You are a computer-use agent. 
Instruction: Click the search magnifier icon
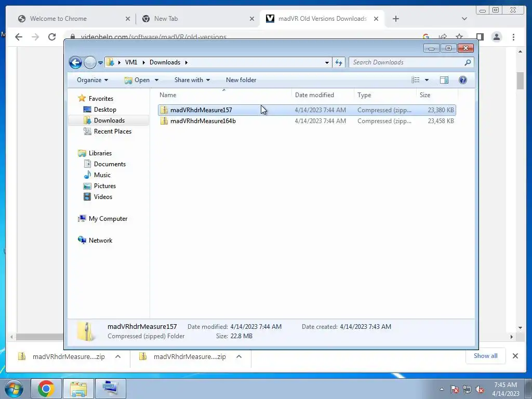coord(468,62)
